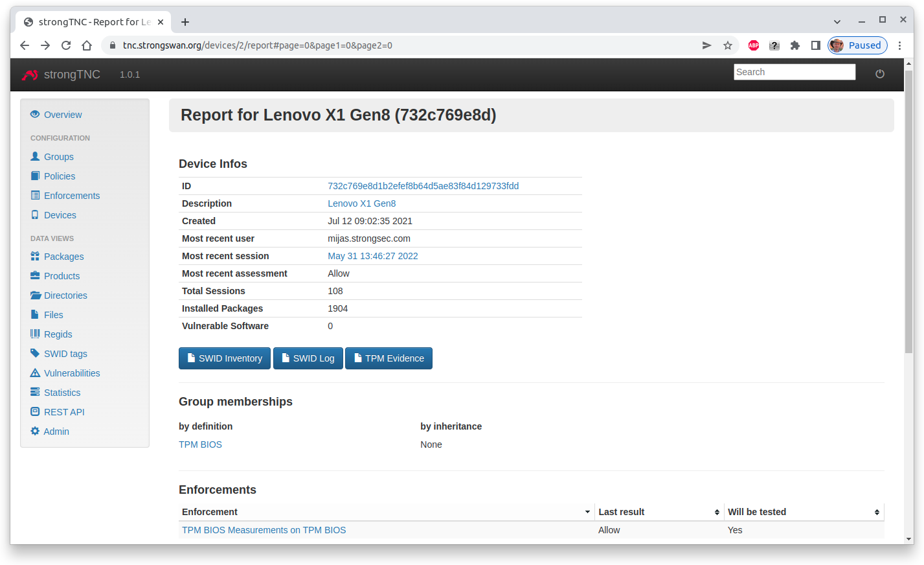Screen dimensions: 924x565
Task: Open the TPM BIOS group link
Action: pyautogui.click(x=200, y=444)
